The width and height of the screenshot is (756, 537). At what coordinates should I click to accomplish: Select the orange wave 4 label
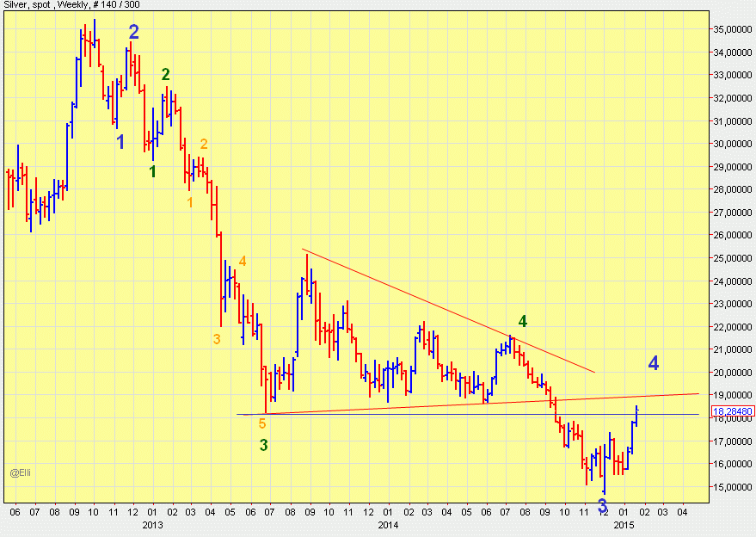click(243, 261)
